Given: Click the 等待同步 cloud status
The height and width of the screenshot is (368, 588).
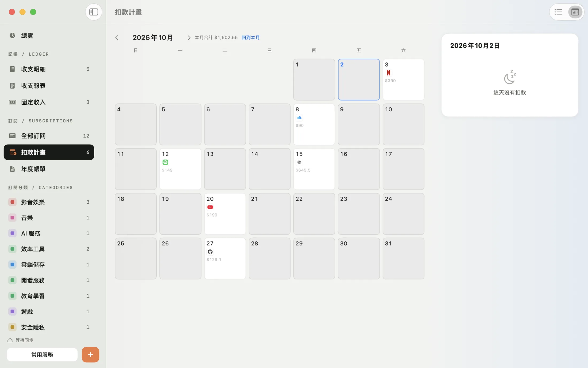Looking at the screenshot, I should (x=20, y=340).
